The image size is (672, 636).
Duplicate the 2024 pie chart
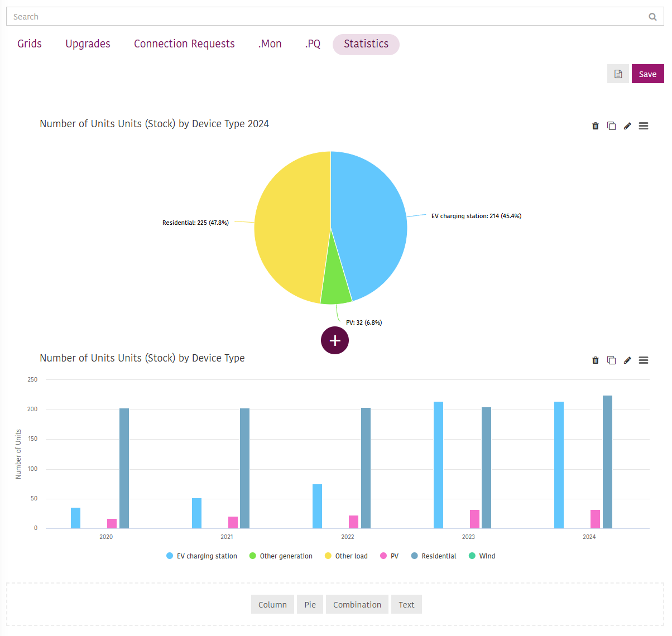[612, 126]
